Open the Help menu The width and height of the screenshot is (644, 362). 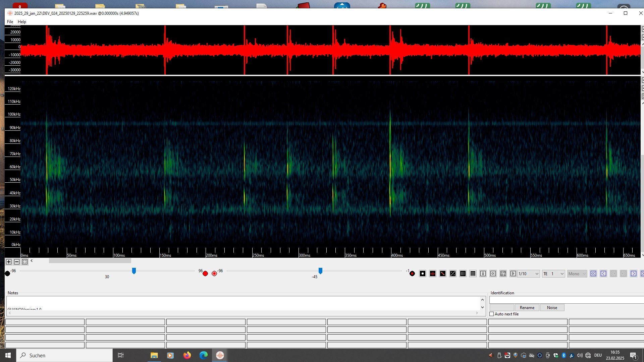tap(22, 22)
